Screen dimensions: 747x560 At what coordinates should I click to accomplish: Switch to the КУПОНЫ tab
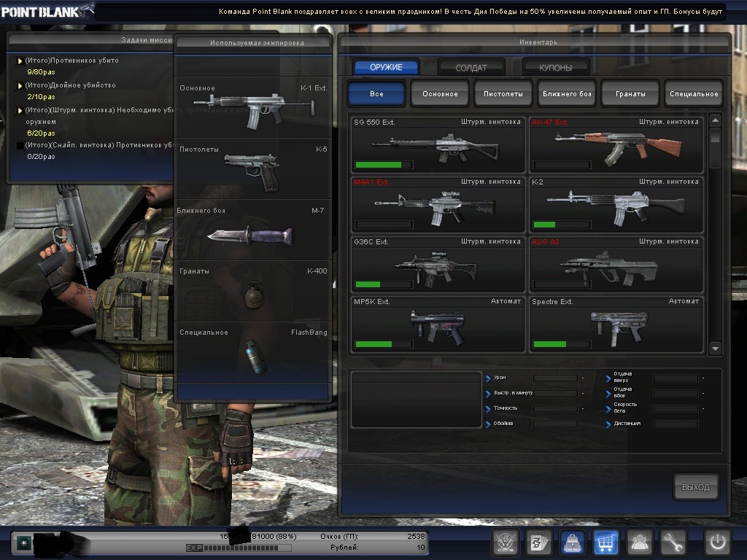coord(556,68)
